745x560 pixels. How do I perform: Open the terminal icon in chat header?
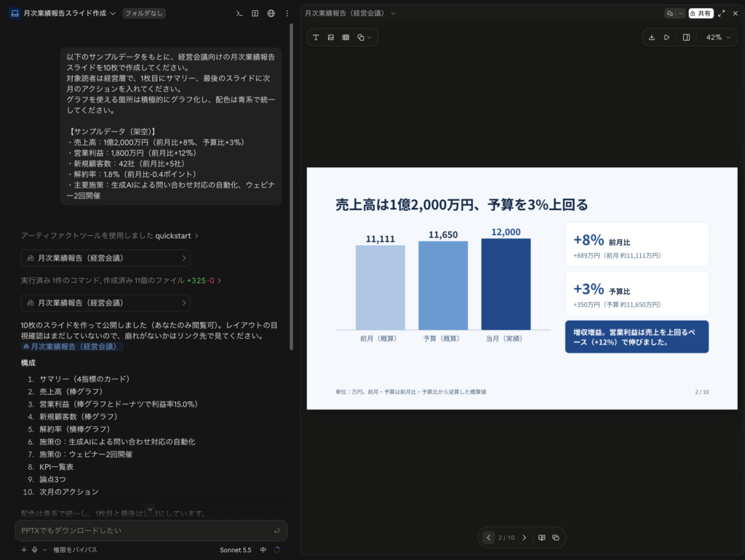tap(239, 13)
